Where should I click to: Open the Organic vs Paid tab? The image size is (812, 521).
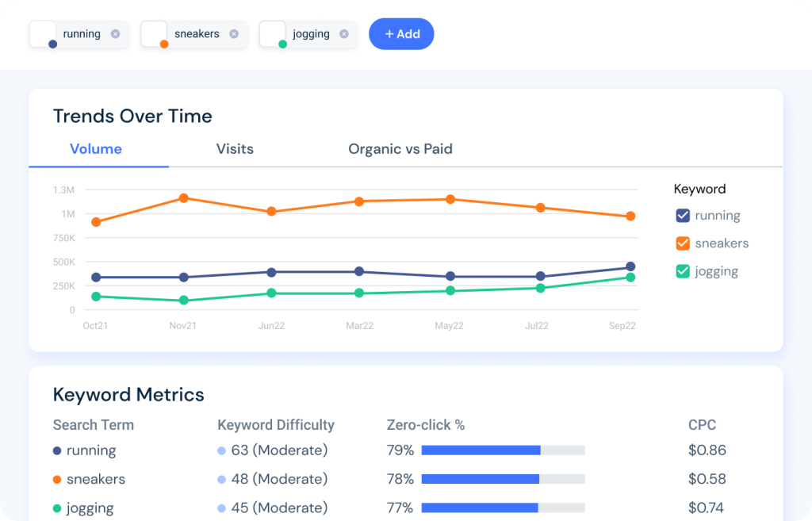point(400,149)
